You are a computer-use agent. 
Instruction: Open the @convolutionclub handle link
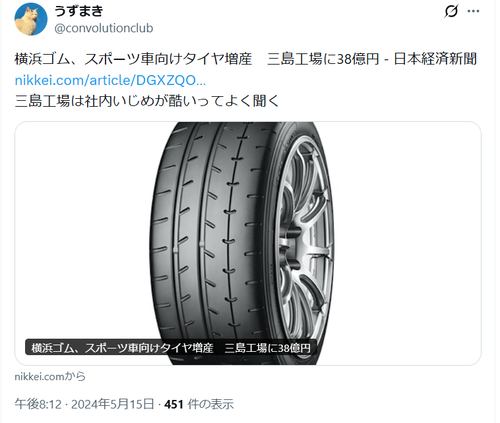click(104, 29)
